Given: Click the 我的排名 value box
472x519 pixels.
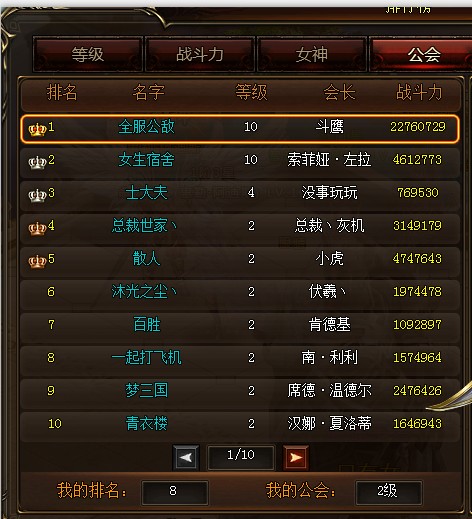Looking at the screenshot, I should 175,492.
